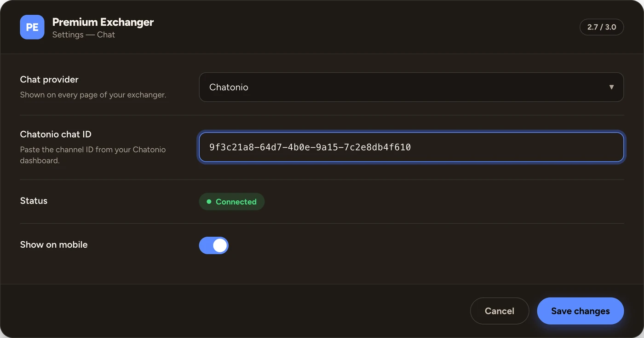
Task: Focus the Chatonio chat ID field
Action: 411,147
